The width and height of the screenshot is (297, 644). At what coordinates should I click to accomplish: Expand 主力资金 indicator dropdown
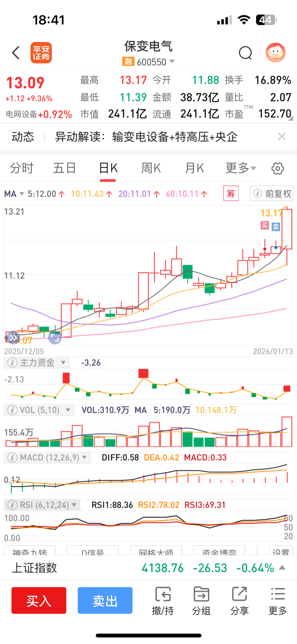63,363
